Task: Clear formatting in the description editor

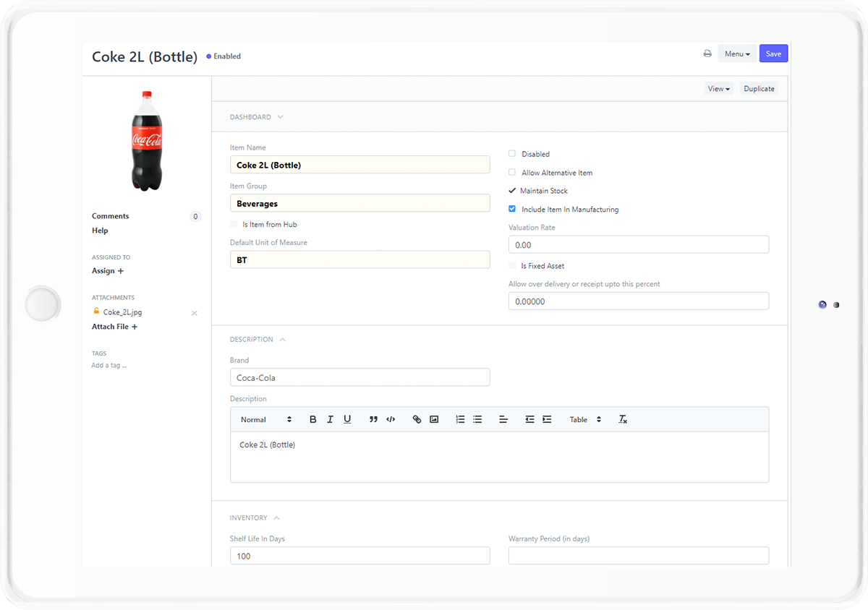Action: pos(623,419)
